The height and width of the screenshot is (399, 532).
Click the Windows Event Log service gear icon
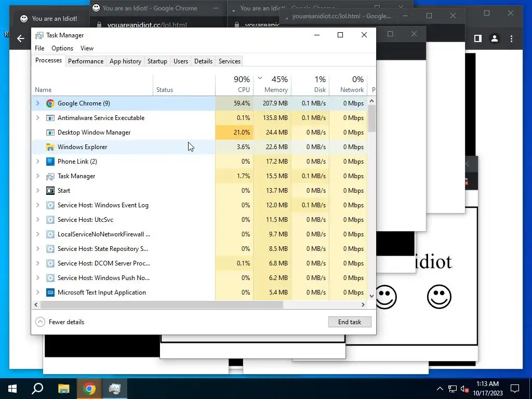[x=50, y=205]
